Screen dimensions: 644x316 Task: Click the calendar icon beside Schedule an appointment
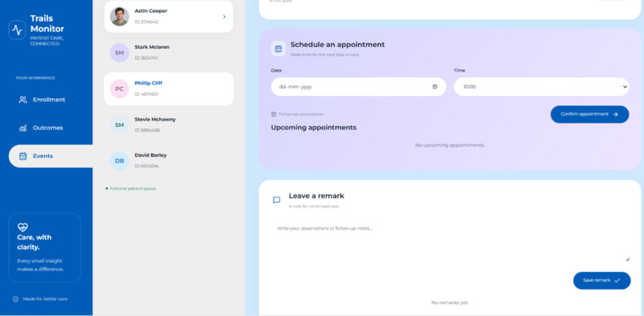point(278,49)
